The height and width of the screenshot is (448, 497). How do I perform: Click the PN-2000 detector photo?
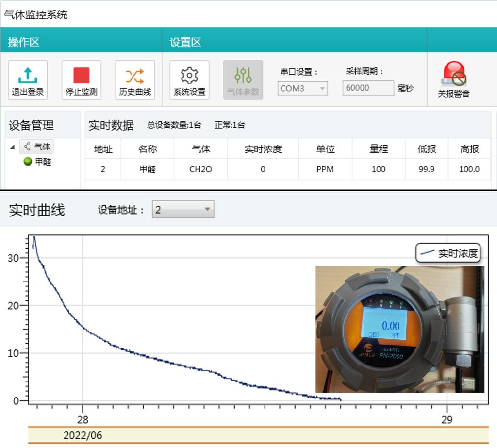[399, 329]
